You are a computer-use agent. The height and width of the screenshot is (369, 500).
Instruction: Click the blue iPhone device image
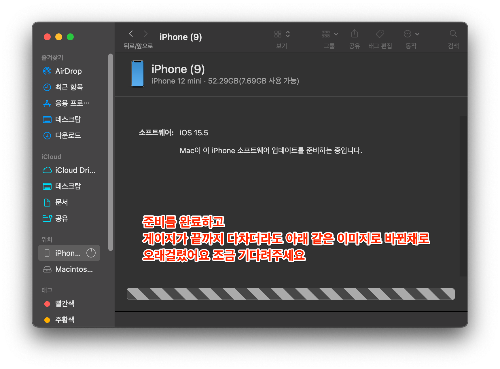tap(137, 74)
